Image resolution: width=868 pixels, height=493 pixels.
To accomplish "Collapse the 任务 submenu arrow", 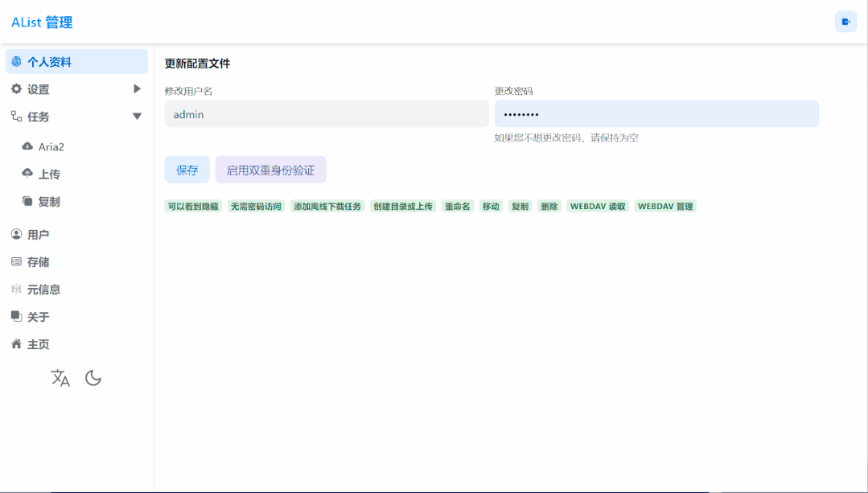I will [x=137, y=116].
